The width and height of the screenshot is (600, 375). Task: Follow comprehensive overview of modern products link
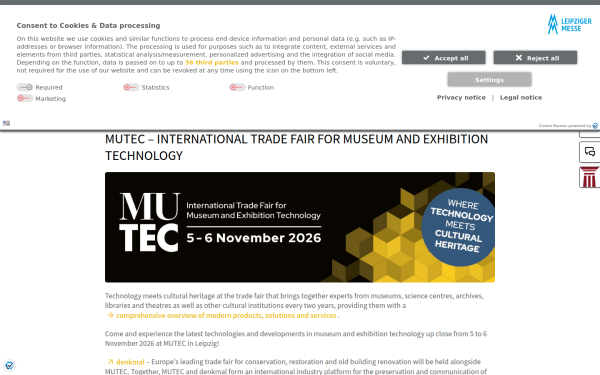(x=226, y=315)
